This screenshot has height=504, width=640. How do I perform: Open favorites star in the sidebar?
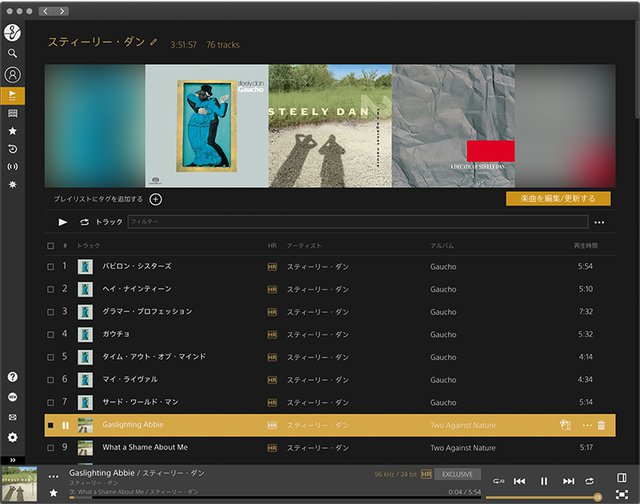13,131
